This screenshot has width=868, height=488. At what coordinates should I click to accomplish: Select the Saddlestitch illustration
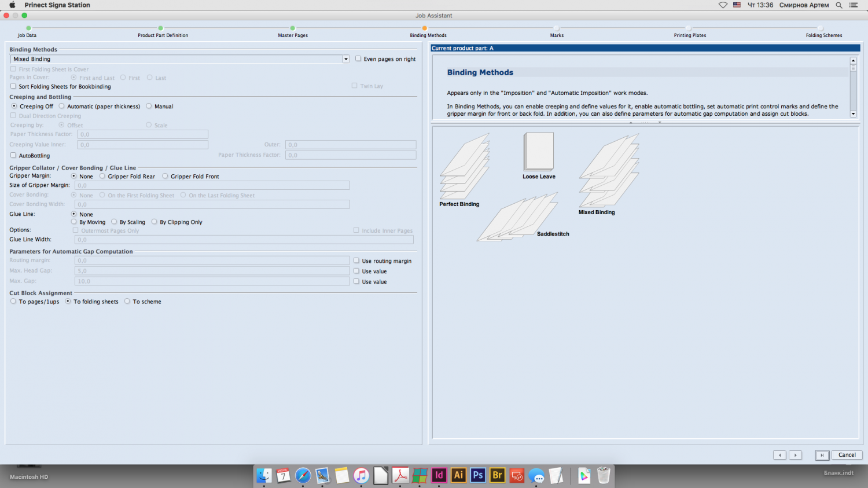(x=517, y=217)
